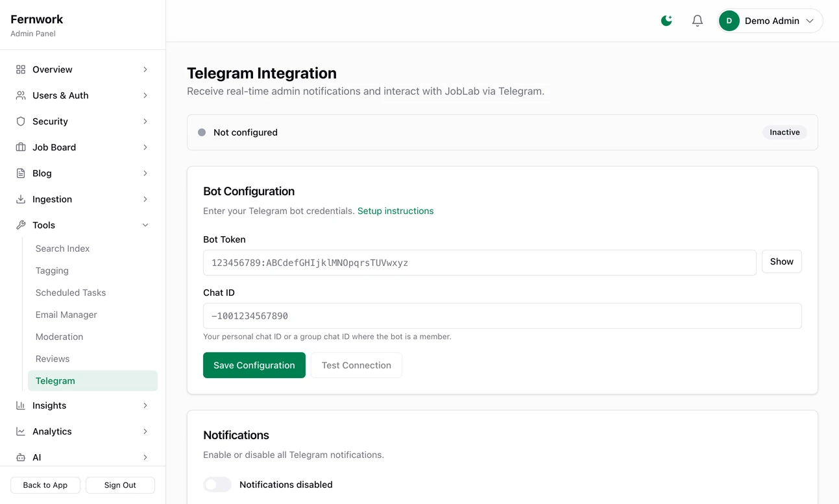Click the Security shield icon
The image size is (839, 504).
[21, 121]
